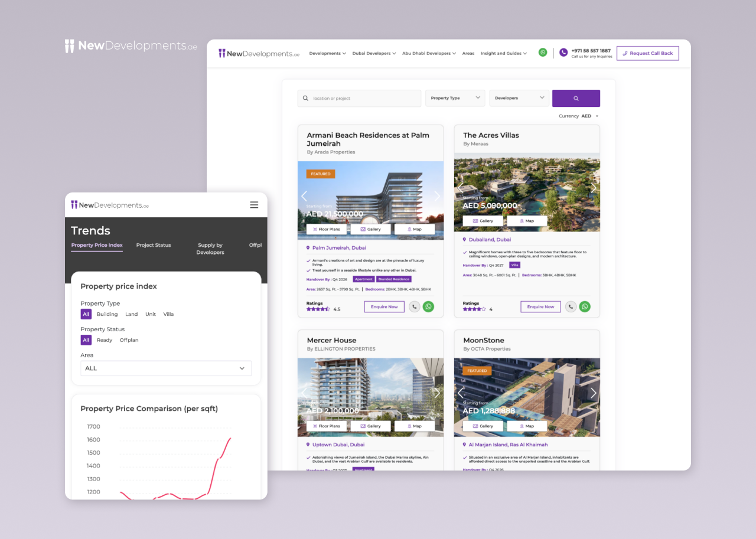Select All under Property Type
This screenshot has width=756, height=539.
86,314
